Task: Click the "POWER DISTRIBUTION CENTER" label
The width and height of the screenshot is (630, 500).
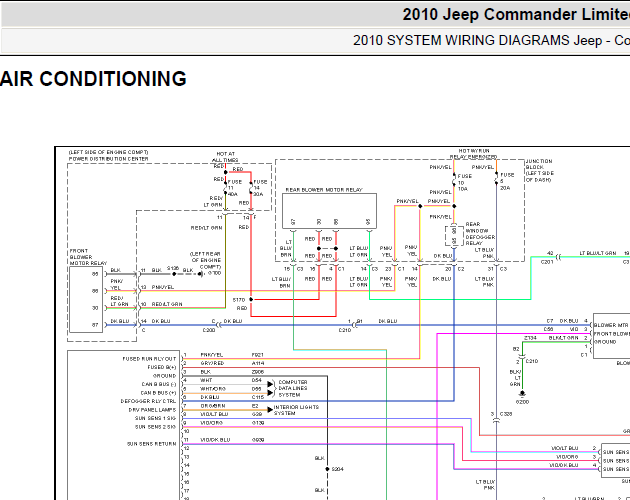Action: coord(108,159)
